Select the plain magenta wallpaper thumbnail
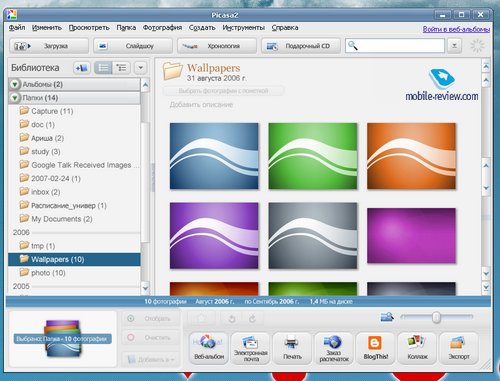 [411, 236]
